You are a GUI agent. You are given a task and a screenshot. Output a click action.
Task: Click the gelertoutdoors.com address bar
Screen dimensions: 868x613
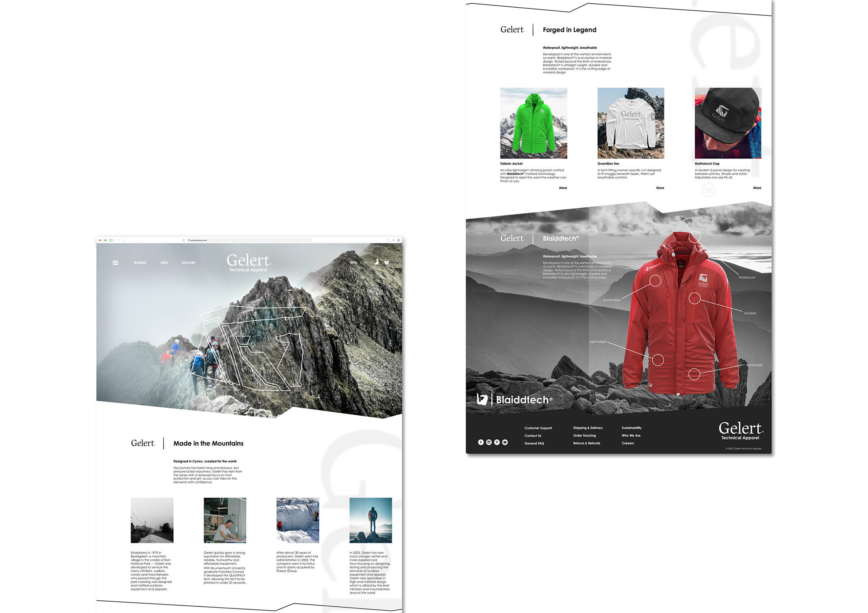(249, 240)
